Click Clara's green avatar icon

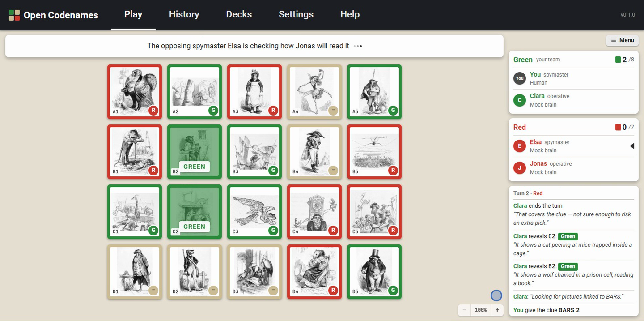click(520, 100)
